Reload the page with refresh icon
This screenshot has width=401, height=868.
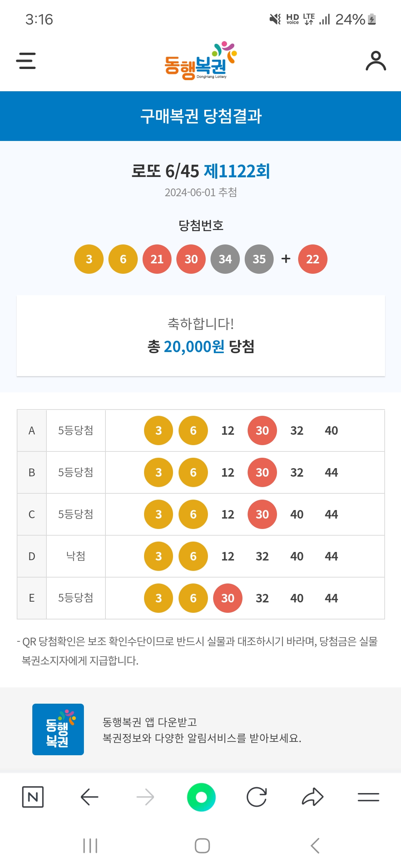[x=257, y=797]
